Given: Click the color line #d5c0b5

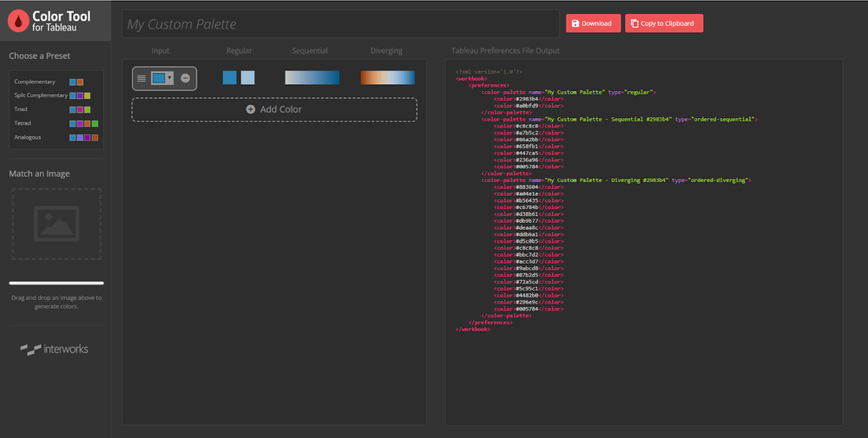Looking at the screenshot, I should tap(529, 241).
